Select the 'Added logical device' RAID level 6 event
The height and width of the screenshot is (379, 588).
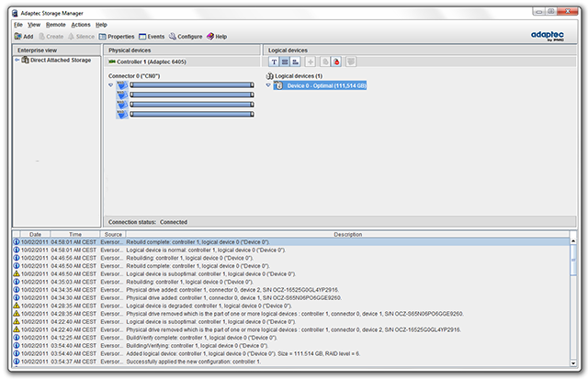[291, 353]
